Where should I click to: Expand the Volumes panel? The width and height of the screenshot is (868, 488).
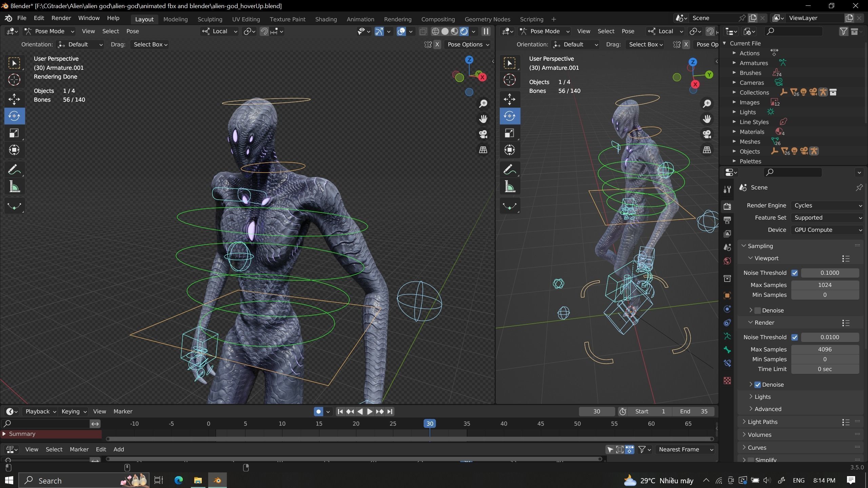(759, 435)
